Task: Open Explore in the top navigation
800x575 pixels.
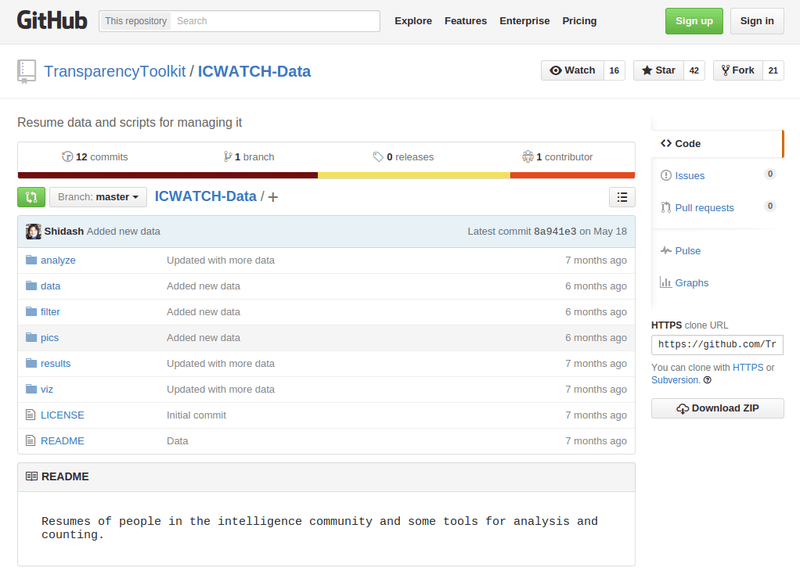Action: tap(413, 21)
